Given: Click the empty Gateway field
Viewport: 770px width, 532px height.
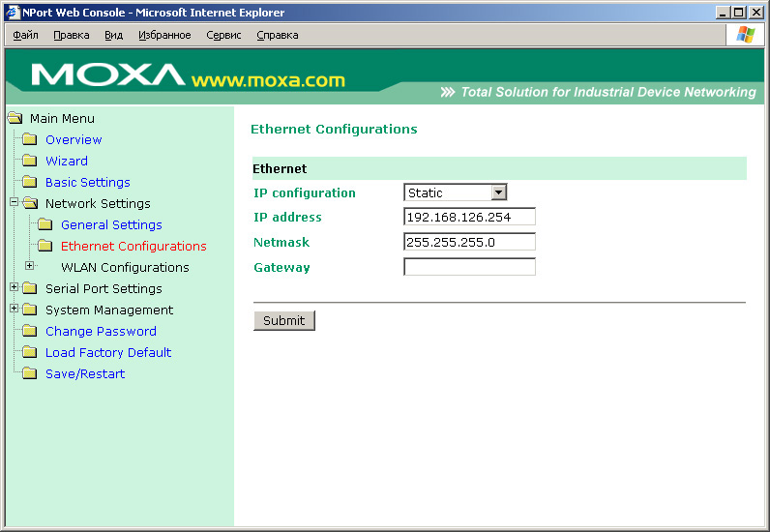Looking at the screenshot, I should [469, 267].
